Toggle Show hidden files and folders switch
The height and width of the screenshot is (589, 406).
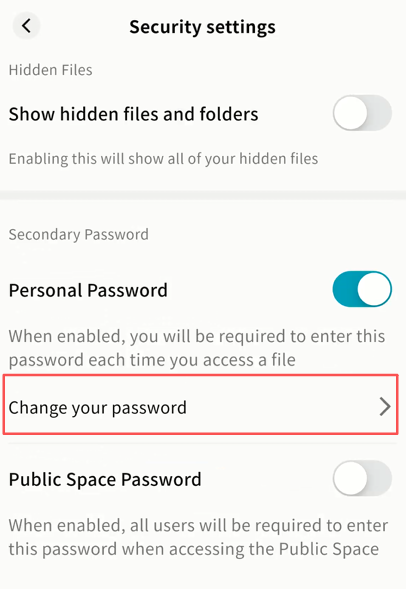[362, 113]
